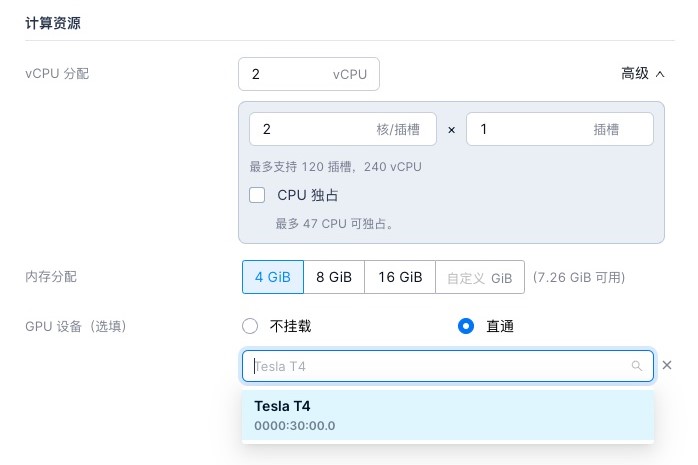Click the 内存分配 label
Viewport: 698px width, 465px height.
[51, 277]
